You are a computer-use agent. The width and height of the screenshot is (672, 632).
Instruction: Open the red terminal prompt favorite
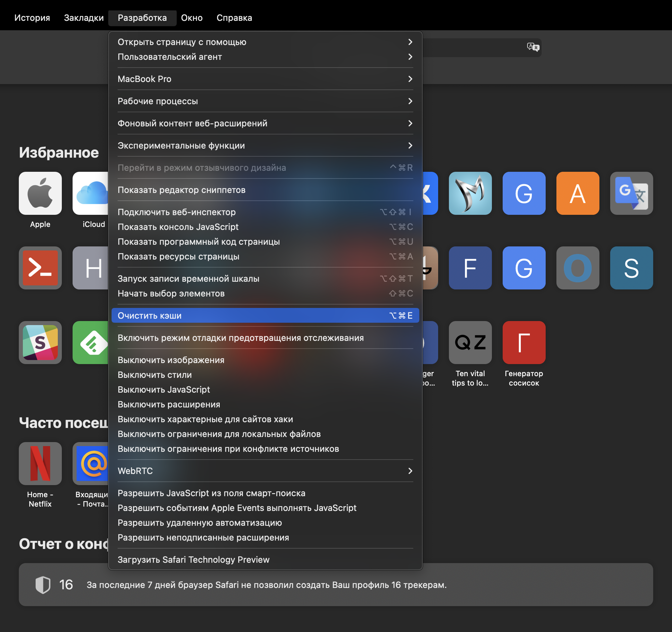pyautogui.click(x=40, y=268)
